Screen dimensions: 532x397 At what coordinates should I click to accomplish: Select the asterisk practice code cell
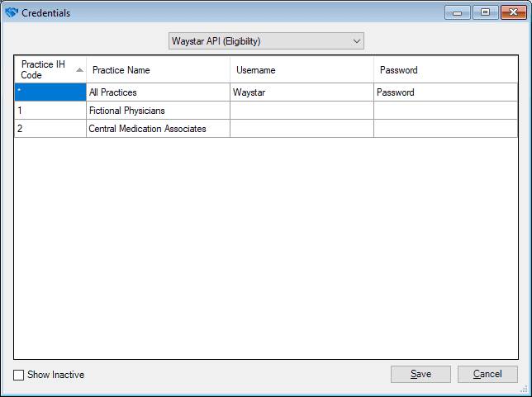50,92
